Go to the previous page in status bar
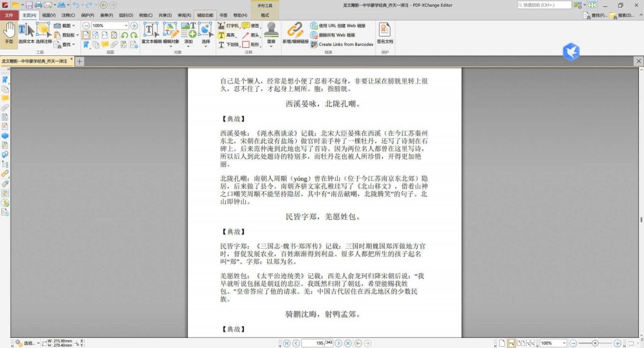644x348 pixels. click(x=296, y=343)
